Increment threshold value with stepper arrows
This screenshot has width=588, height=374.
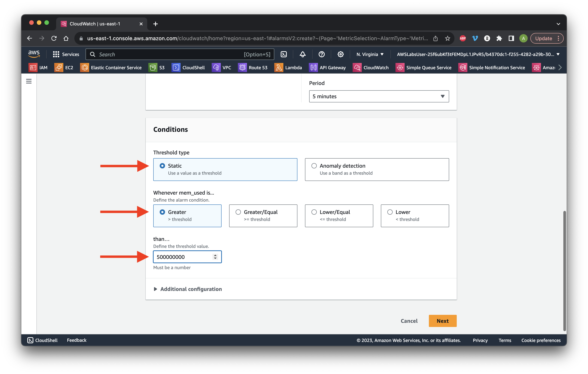[215, 255]
